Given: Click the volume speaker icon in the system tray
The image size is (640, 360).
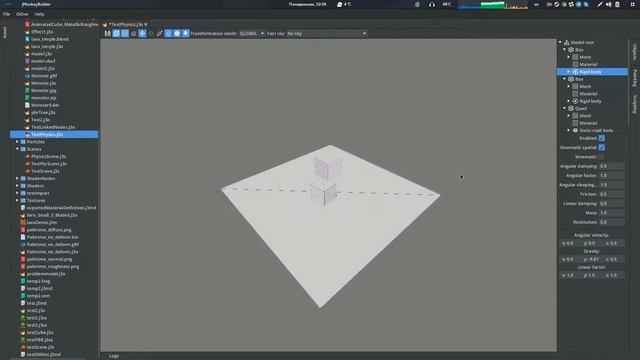Looking at the screenshot, I should 609,4.
